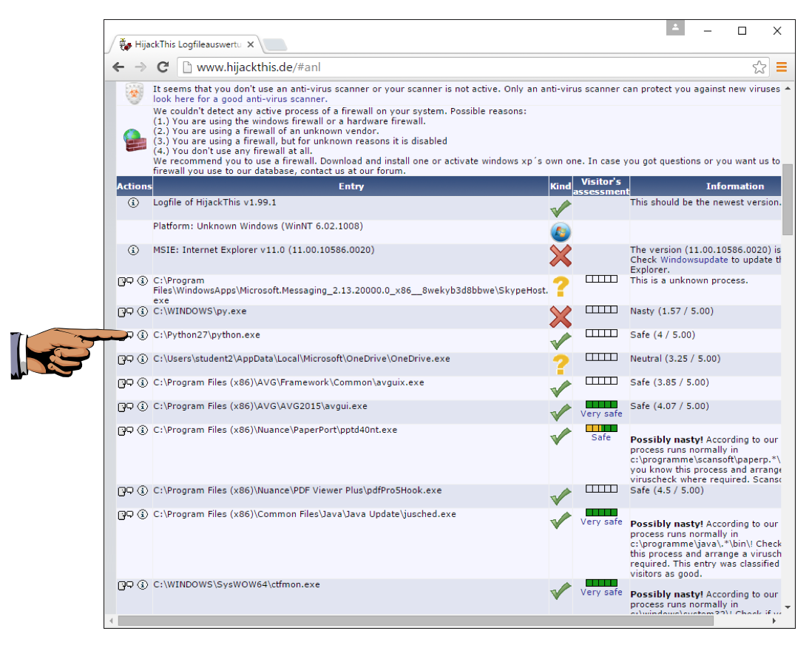
Task: Click info icon for python.exe entry
Action: point(143,335)
